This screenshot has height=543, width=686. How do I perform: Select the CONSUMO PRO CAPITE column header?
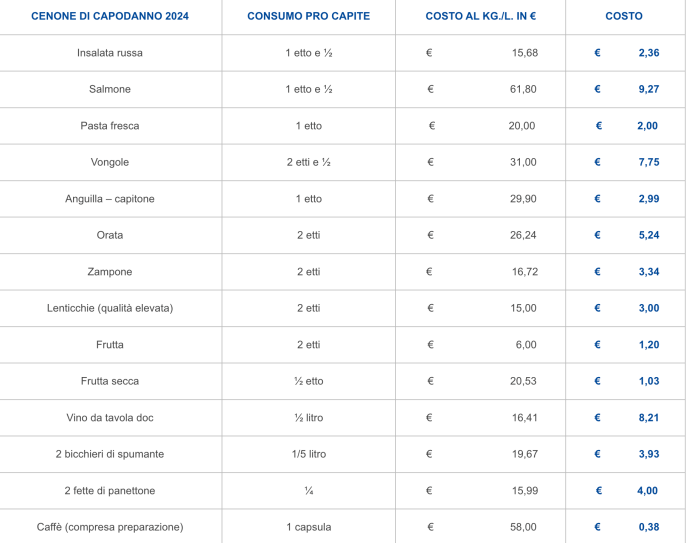[x=308, y=16]
